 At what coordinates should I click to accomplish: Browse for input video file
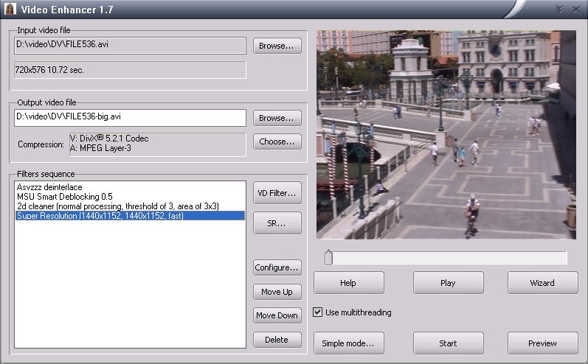277,46
